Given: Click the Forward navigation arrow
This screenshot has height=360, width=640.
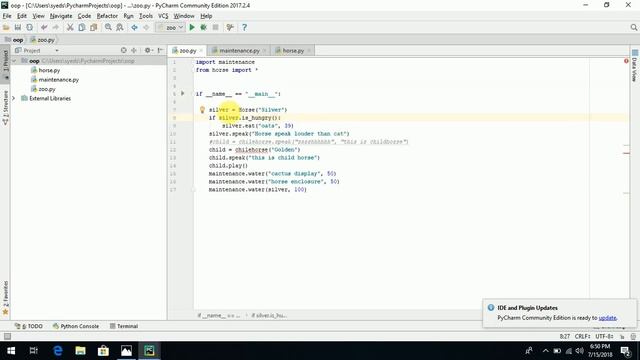Looking at the screenshot, I should tap(146, 27).
